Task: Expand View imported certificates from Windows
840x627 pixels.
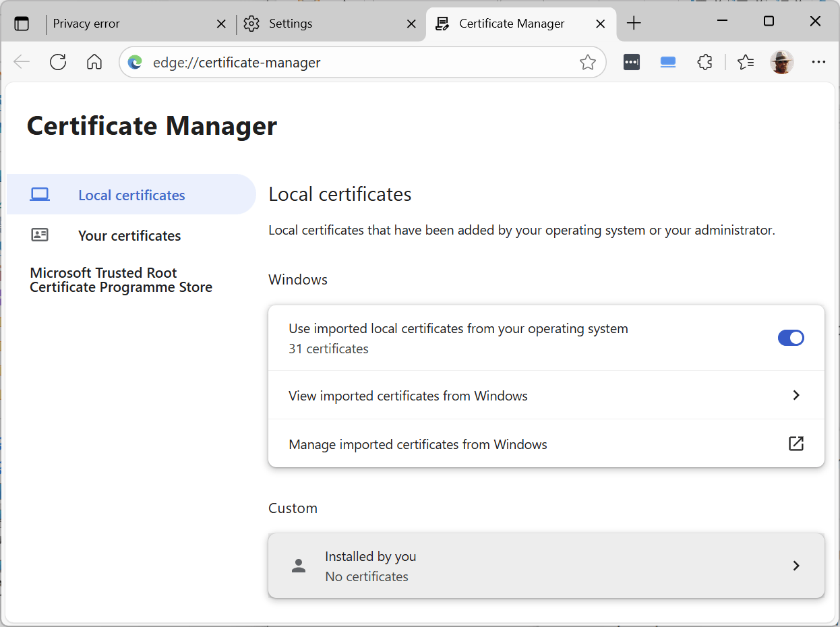Action: coord(546,396)
